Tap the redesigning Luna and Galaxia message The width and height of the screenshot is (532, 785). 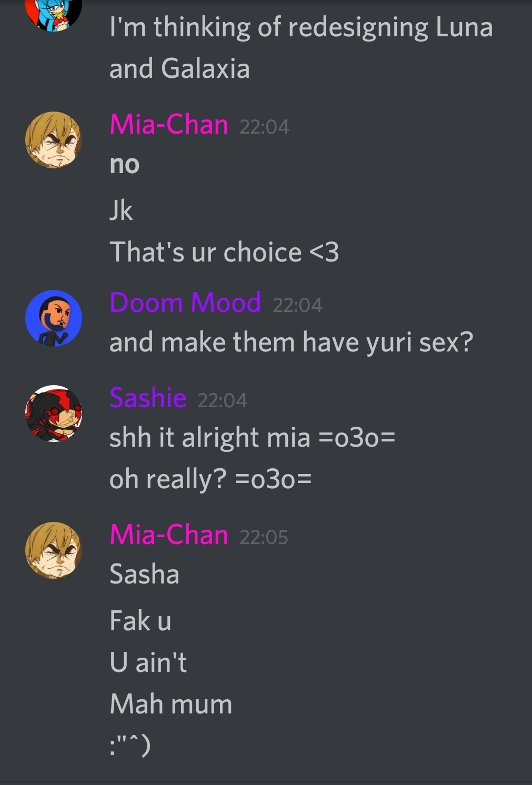point(301,48)
